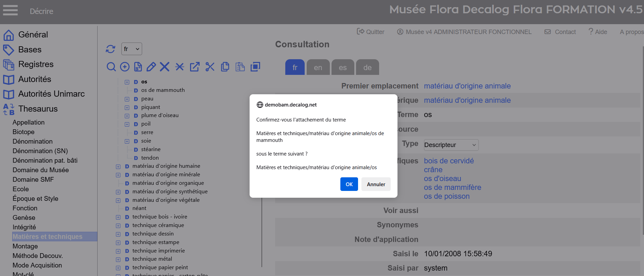
Task: Click the pencil edit term icon
Action: [151, 67]
